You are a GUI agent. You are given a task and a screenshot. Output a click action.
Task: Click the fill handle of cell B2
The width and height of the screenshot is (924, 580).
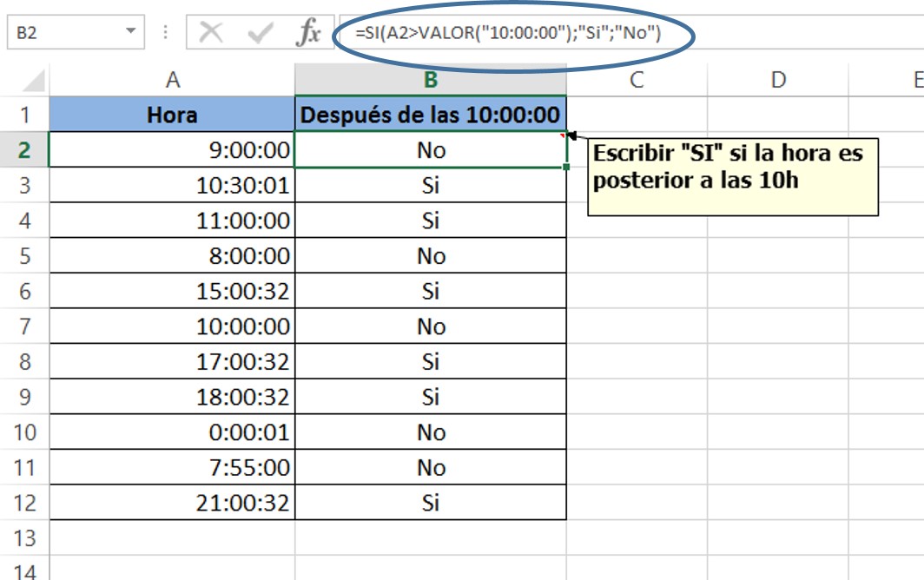(x=566, y=167)
